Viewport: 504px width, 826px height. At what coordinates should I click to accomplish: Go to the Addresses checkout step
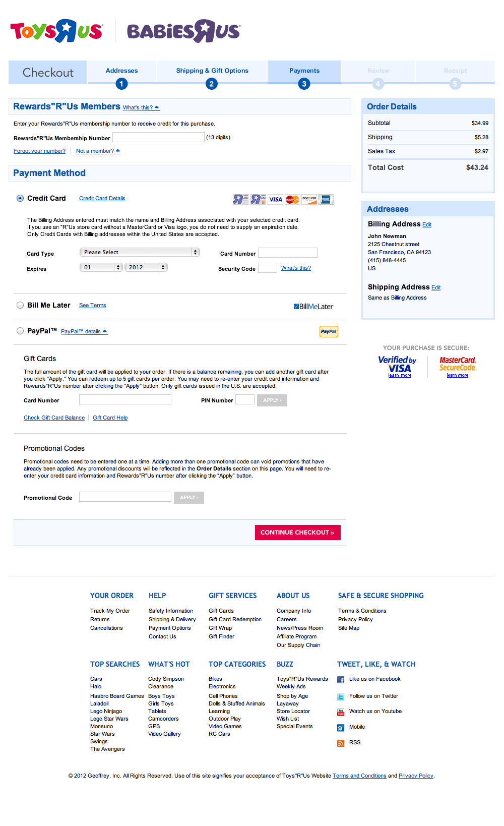(121, 71)
